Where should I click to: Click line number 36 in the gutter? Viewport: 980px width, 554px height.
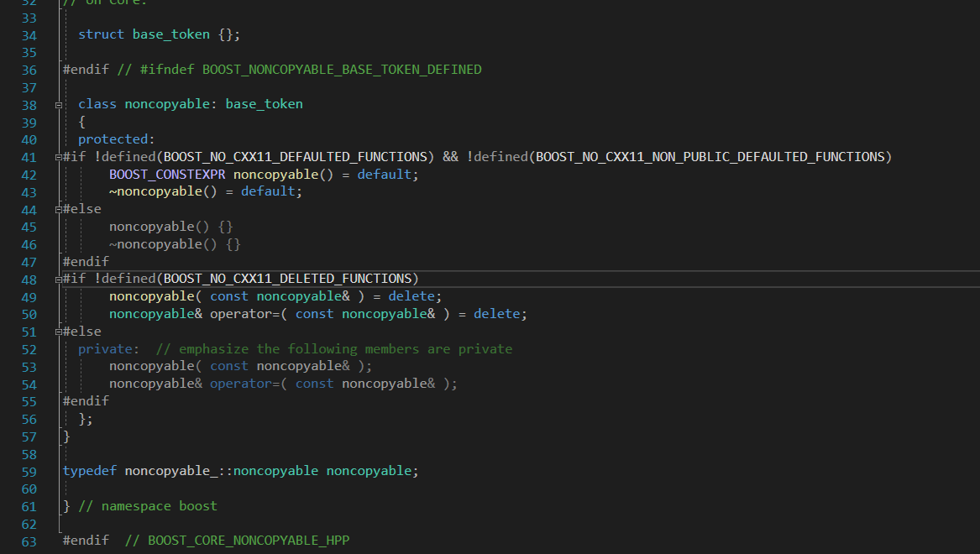click(29, 71)
